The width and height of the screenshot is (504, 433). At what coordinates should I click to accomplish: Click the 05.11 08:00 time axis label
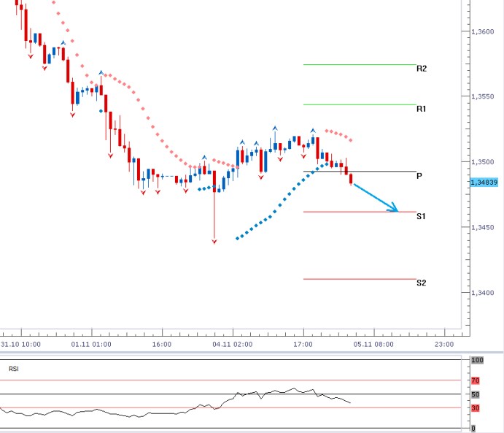(x=373, y=344)
